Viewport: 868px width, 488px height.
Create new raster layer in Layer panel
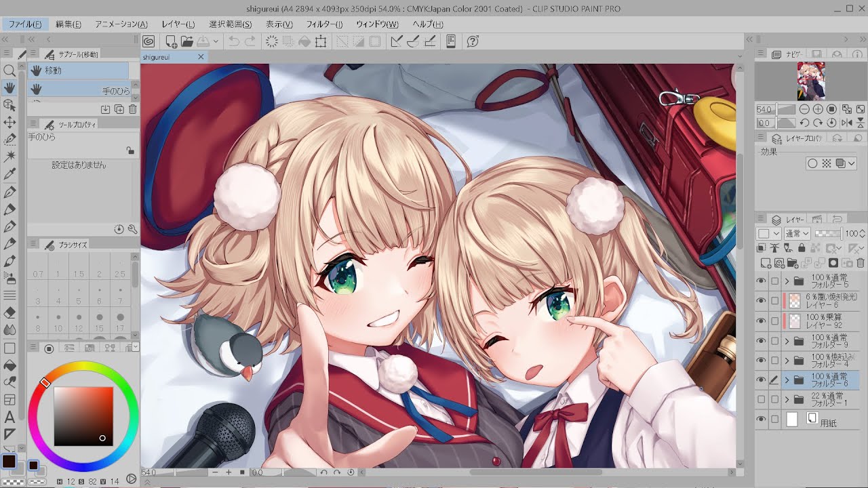click(x=765, y=263)
